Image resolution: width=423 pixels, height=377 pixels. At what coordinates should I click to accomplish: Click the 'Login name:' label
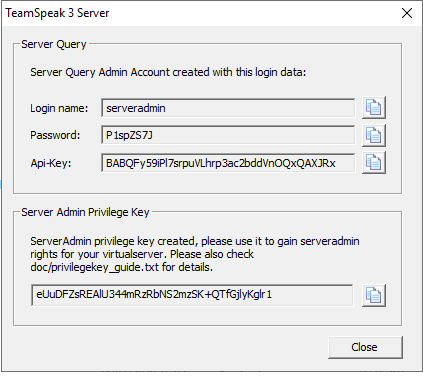59,108
